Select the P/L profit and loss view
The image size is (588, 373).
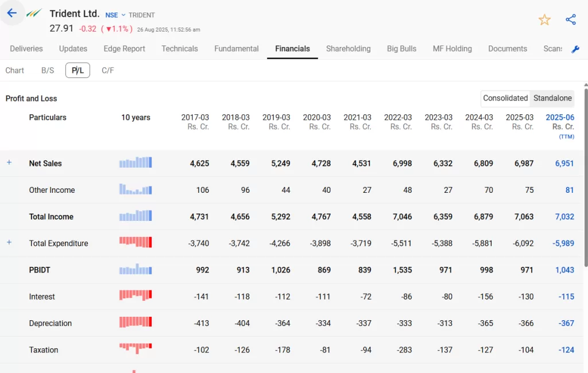(x=78, y=71)
